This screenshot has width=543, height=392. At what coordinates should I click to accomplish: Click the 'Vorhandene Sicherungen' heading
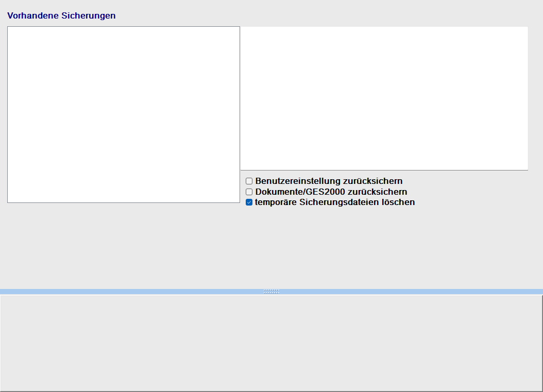pyautogui.click(x=61, y=15)
